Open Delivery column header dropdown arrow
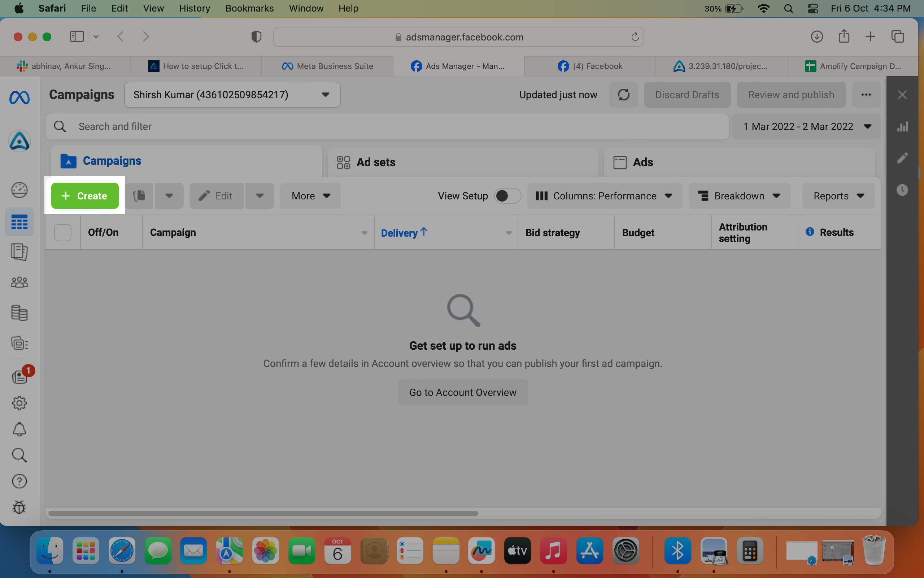The width and height of the screenshot is (924, 578). [x=509, y=233]
